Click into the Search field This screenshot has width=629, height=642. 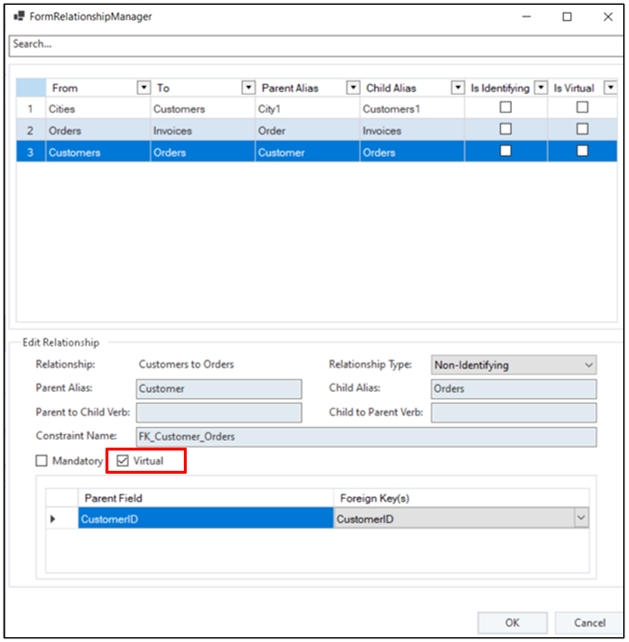point(300,44)
